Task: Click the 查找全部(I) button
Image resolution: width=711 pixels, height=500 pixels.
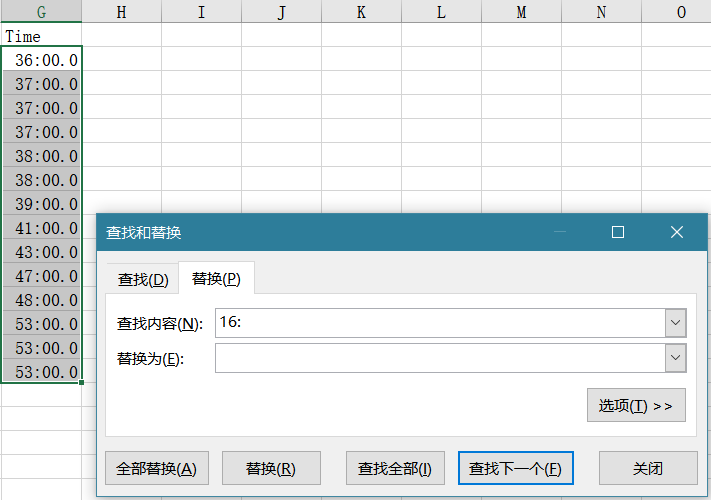Action: coord(395,468)
